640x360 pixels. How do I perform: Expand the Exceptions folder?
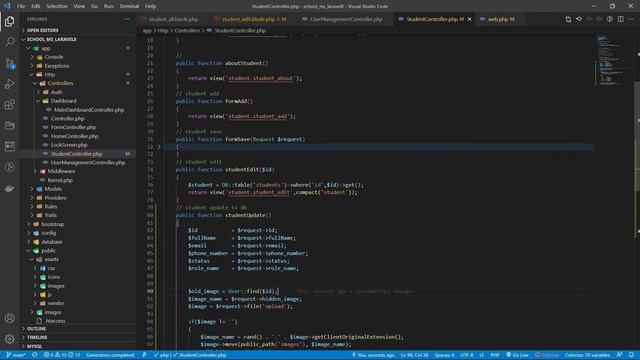(x=56, y=66)
